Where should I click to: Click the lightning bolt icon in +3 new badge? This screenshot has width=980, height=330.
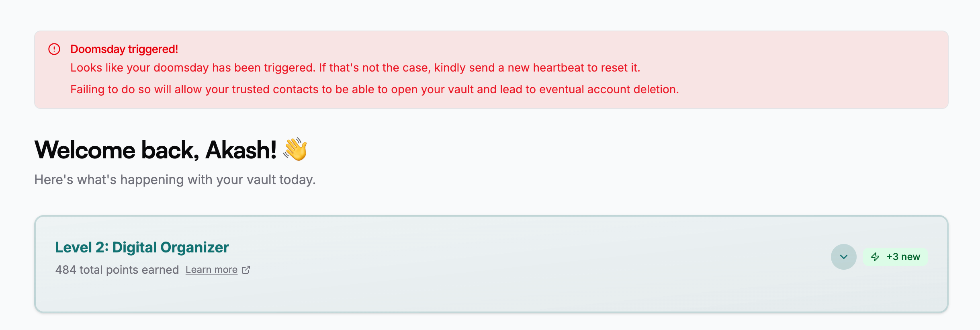(x=875, y=257)
